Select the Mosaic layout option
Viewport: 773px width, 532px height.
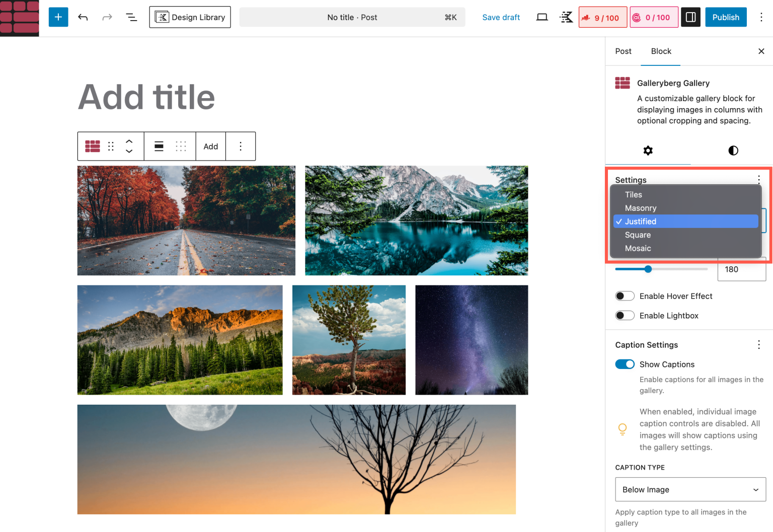(x=638, y=248)
